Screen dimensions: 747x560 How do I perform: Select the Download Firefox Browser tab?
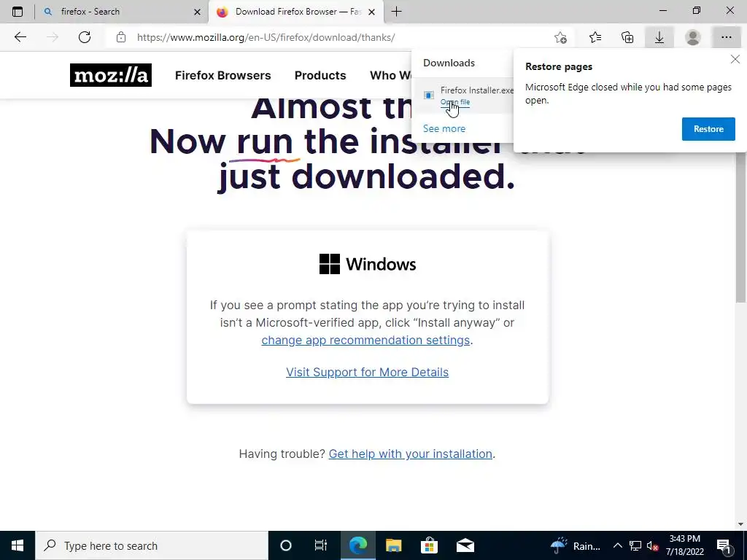pos(295,12)
